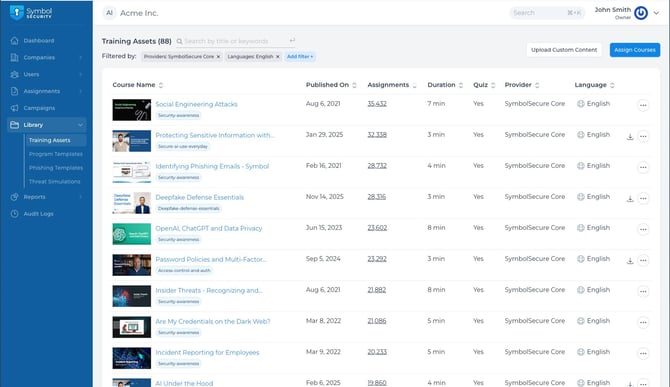
Task: Click Search by title or keywords field
Action: 235,41
